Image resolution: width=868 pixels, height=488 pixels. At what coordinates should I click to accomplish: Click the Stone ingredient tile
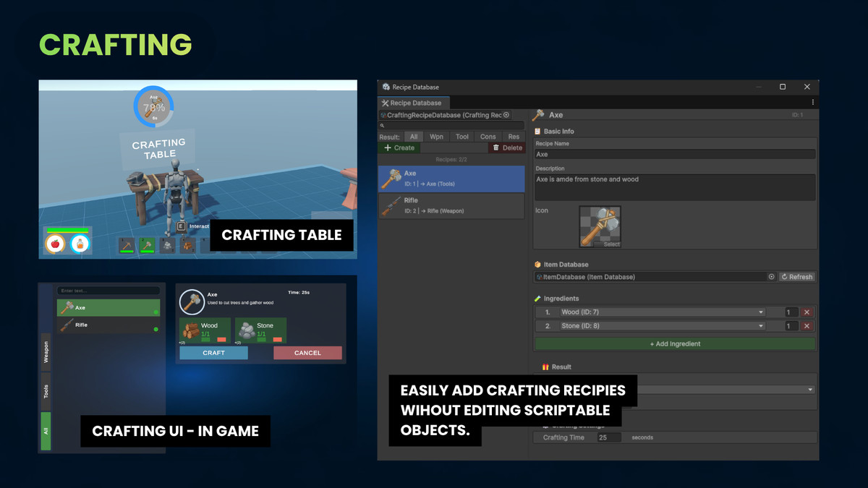pos(260,330)
